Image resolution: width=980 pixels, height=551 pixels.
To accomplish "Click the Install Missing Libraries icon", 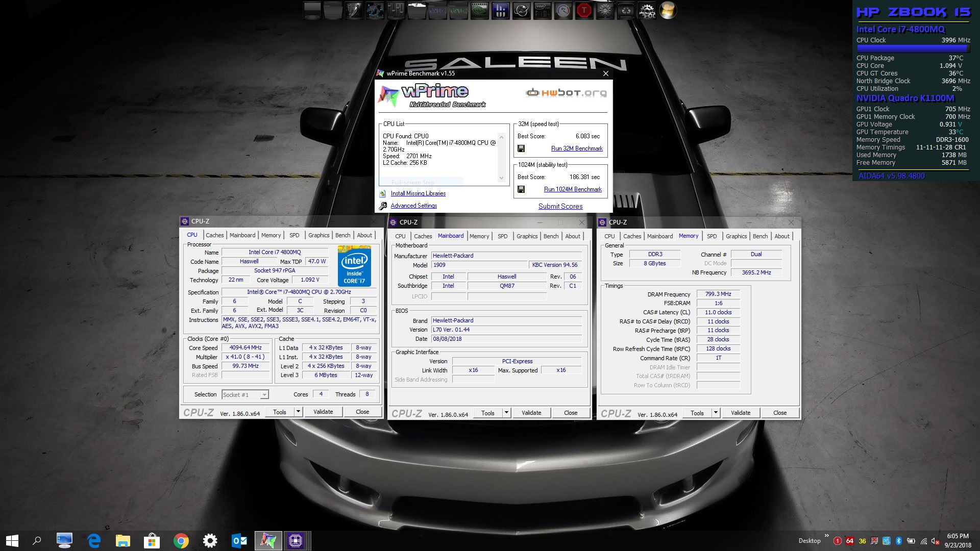I will pos(382,193).
